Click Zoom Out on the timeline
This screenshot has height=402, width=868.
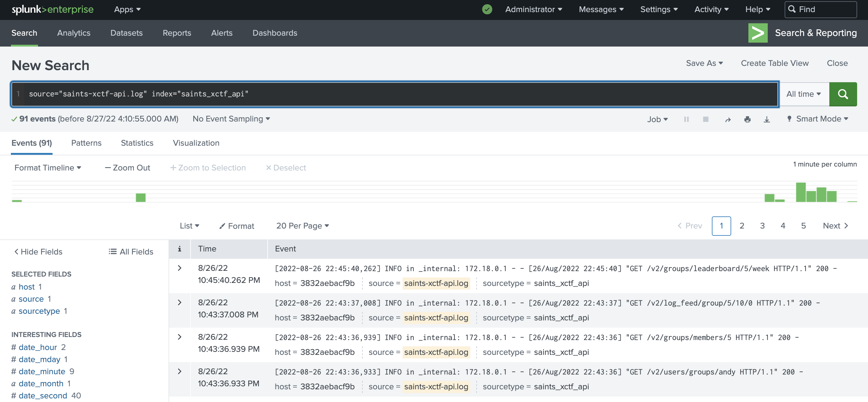(x=128, y=168)
